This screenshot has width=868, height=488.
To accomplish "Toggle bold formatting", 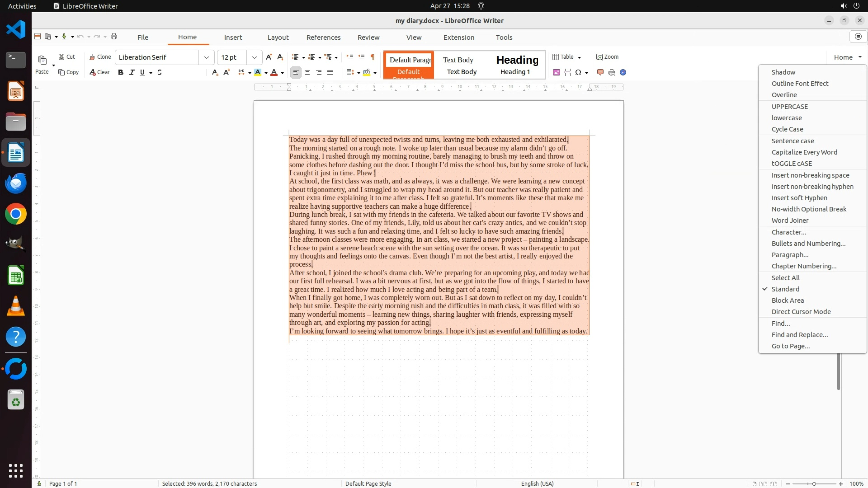I will (121, 72).
